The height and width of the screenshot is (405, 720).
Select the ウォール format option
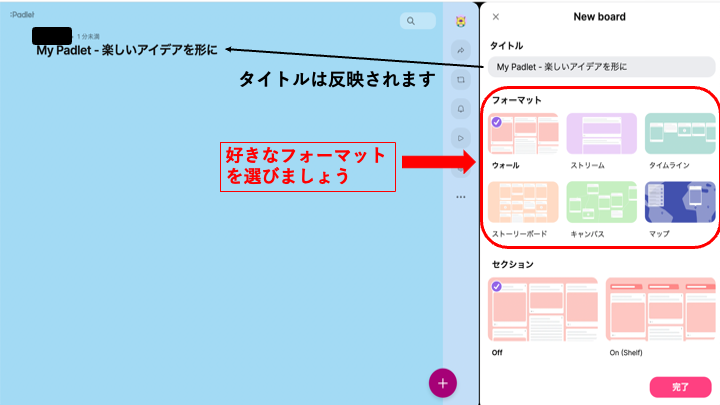click(x=522, y=133)
